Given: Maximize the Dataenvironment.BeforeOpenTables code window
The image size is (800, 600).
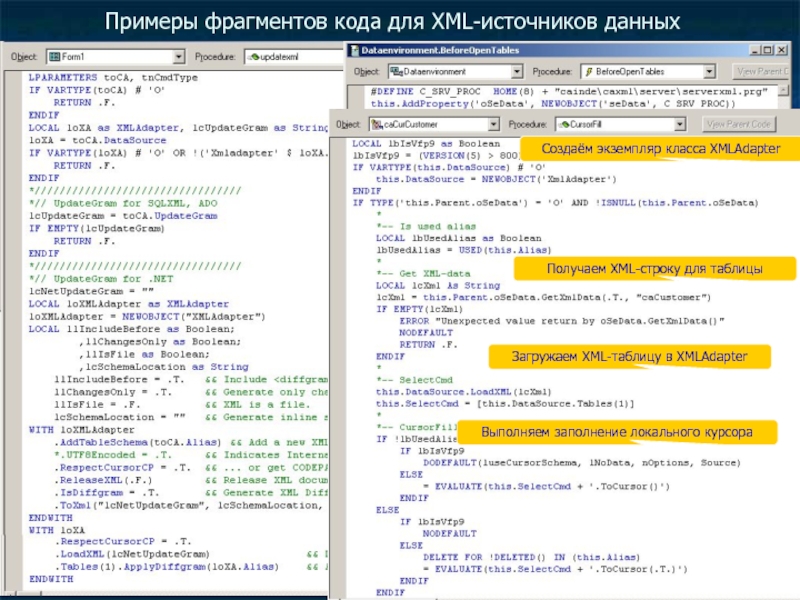Looking at the screenshot, I should pos(766,49).
